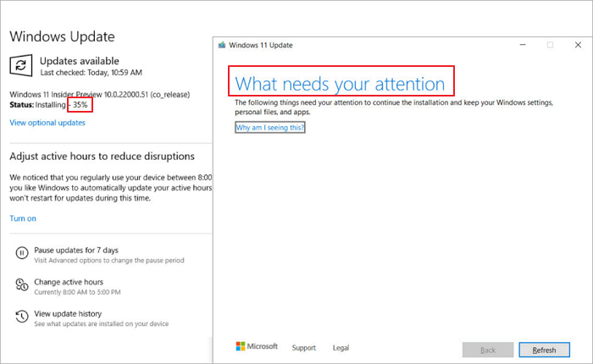Close the Windows 11 Update dialog
This screenshot has width=593, height=364.
pos(578,45)
